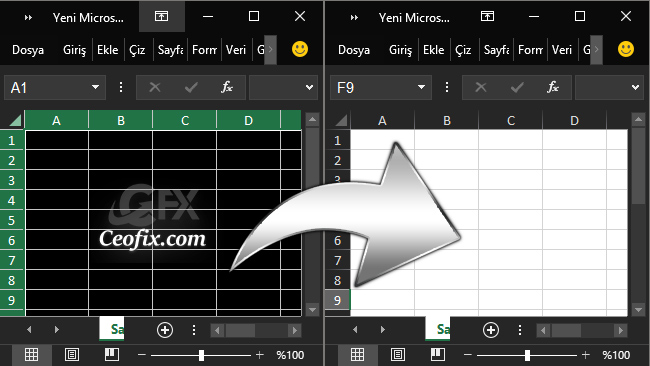Go to next sheet in right window
Image resolution: width=650 pixels, height=366 pixels.
point(383,330)
